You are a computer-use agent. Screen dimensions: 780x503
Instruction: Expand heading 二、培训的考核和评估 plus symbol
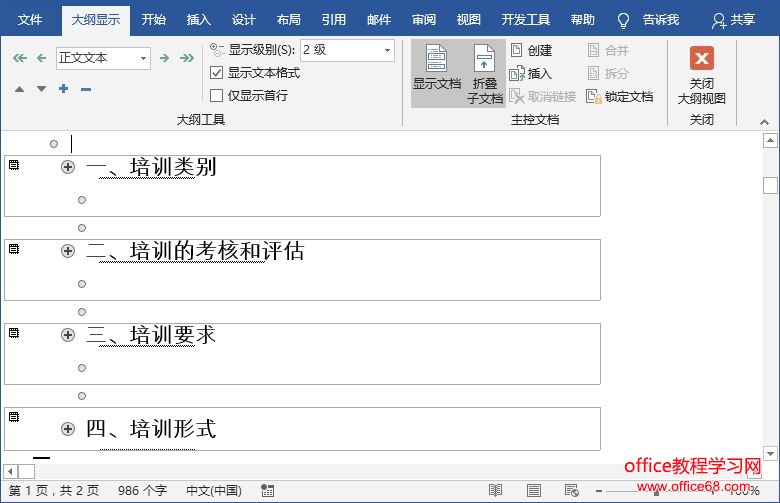pos(68,251)
